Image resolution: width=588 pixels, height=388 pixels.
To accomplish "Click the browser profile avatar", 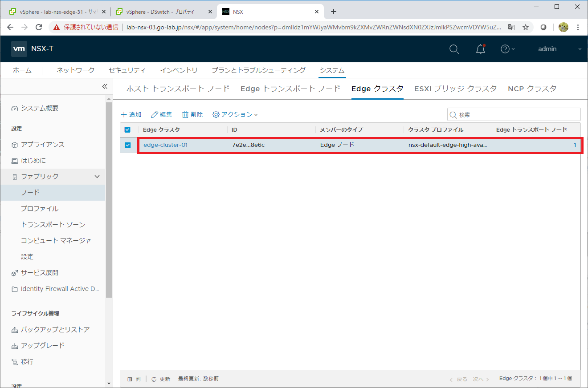I will (563, 27).
